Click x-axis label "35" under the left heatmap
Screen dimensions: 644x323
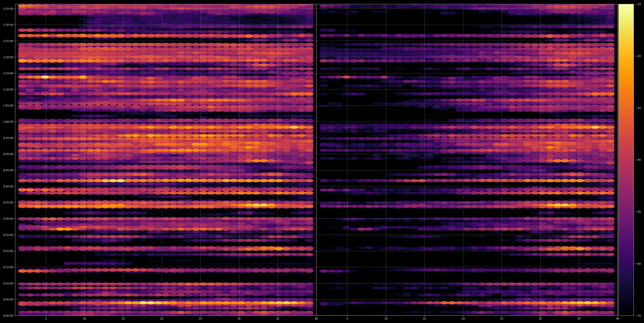tap(278, 319)
